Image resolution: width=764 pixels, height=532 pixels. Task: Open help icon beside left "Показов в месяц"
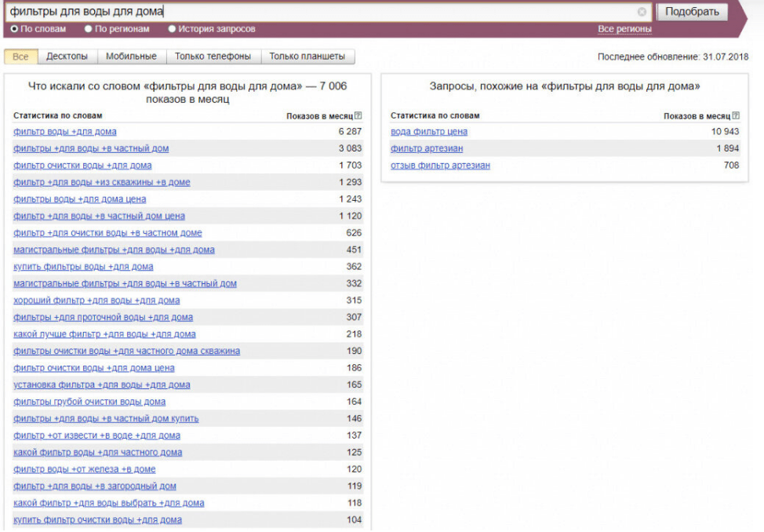358,115
